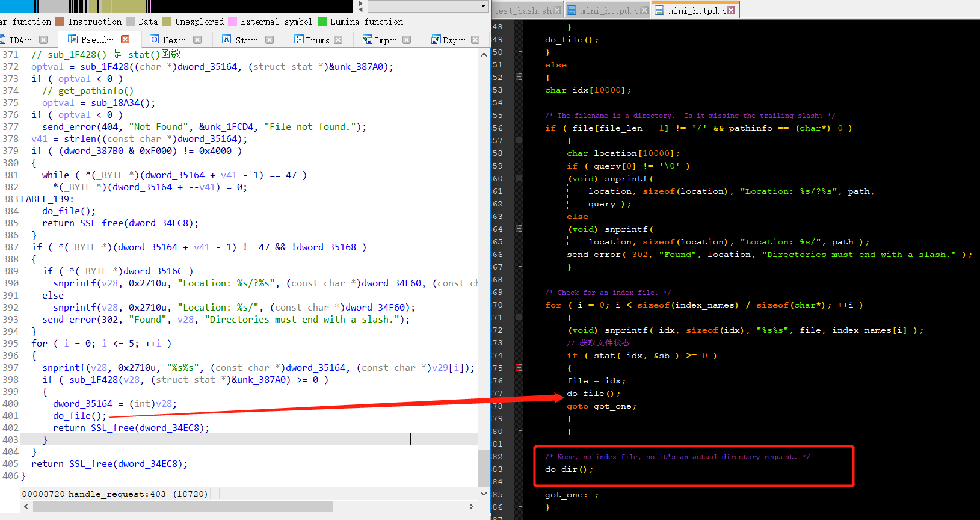Close the Exports tab
The image size is (980, 520).
[475, 40]
